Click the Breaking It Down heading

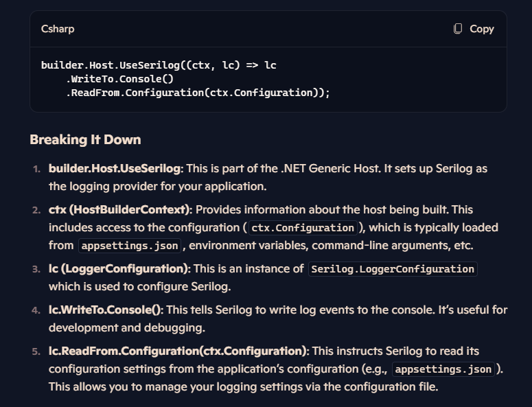click(86, 140)
